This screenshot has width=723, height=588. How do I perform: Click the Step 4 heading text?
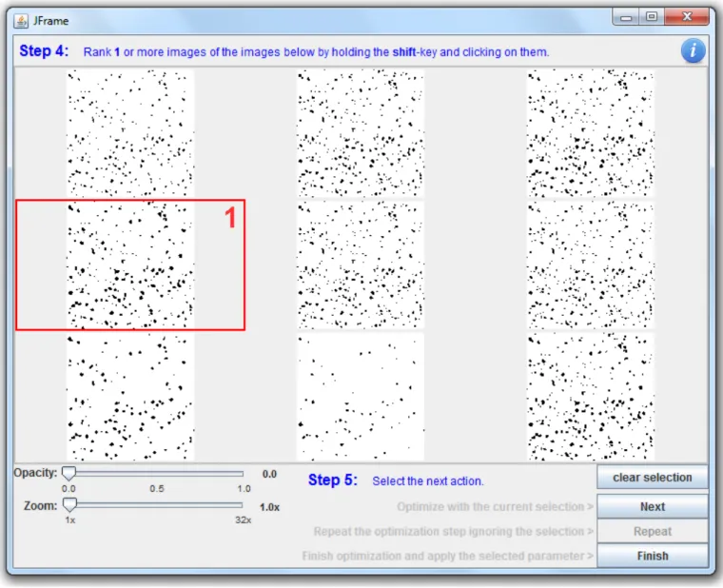(44, 50)
